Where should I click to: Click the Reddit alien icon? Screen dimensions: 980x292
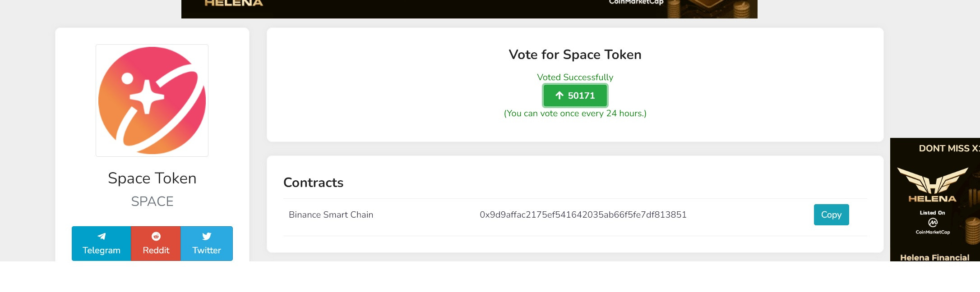point(156,236)
